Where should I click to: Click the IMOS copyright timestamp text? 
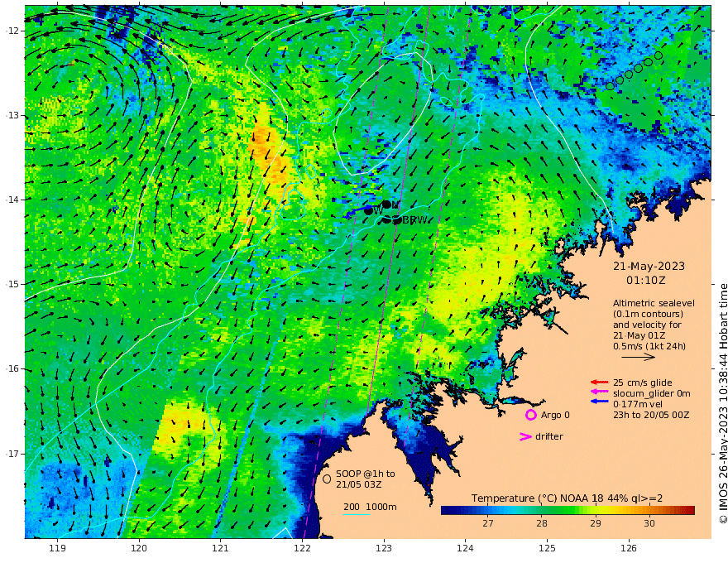pyautogui.click(x=722, y=404)
